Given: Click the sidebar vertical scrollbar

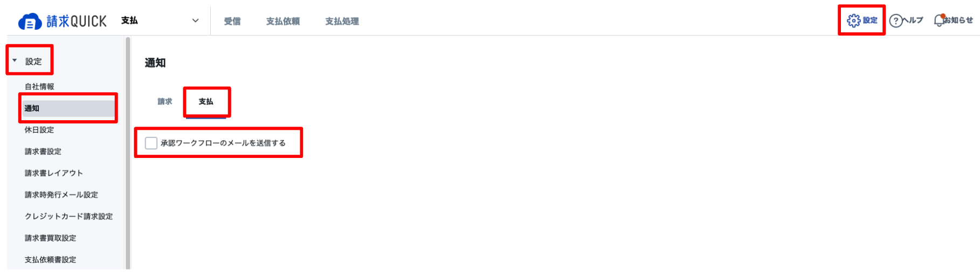Looking at the screenshot, I should point(128,153).
